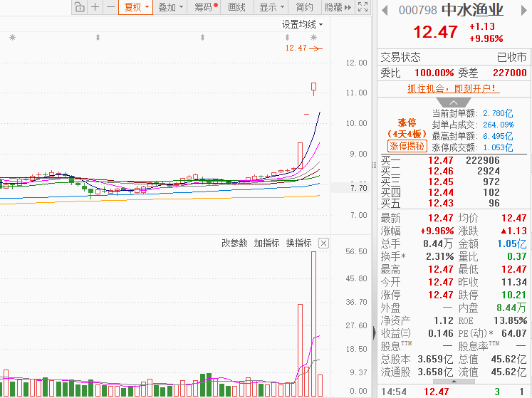Click the 14:54 tick trade row
Screen dimensions: 532x398
tap(453, 392)
